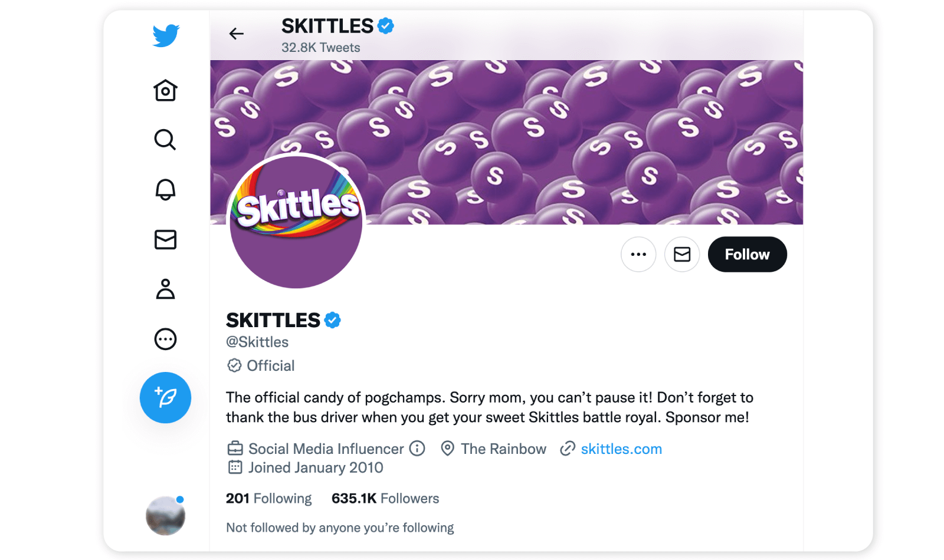Open the Explore search icon
The width and height of the screenshot is (944, 560).
(x=166, y=140)
